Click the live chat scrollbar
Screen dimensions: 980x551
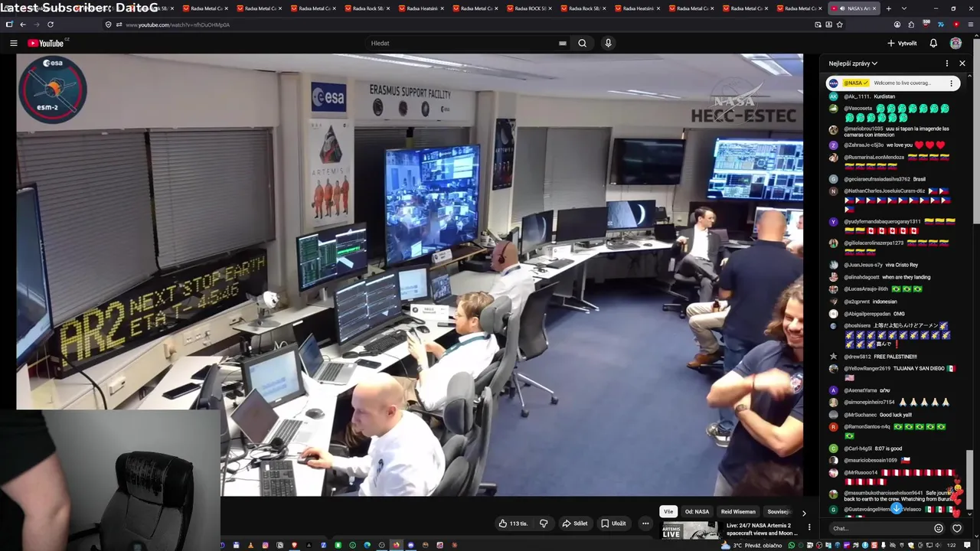click(x=969, y=480)
